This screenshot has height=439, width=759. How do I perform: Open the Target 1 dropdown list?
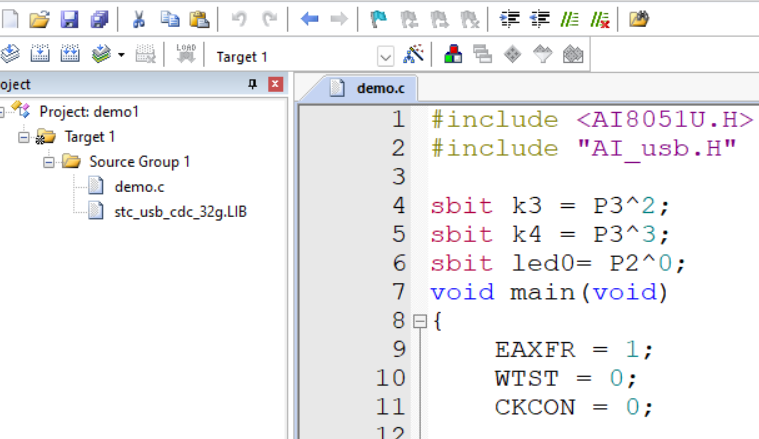pos(385,56)
